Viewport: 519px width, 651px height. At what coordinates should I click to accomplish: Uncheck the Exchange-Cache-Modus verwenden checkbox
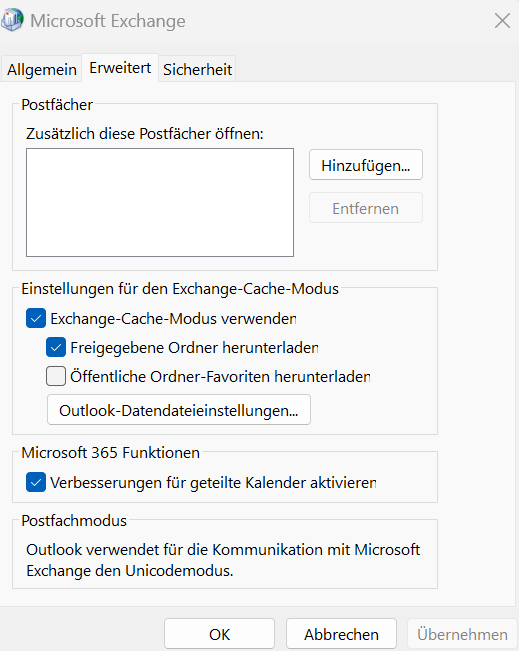click(x=36, y=318)
